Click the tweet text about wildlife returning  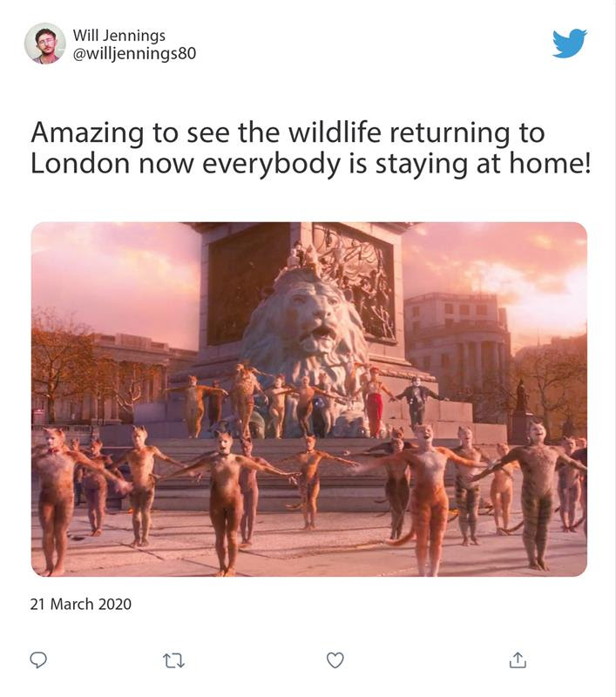pyautogui.click(x=310, y=148)
